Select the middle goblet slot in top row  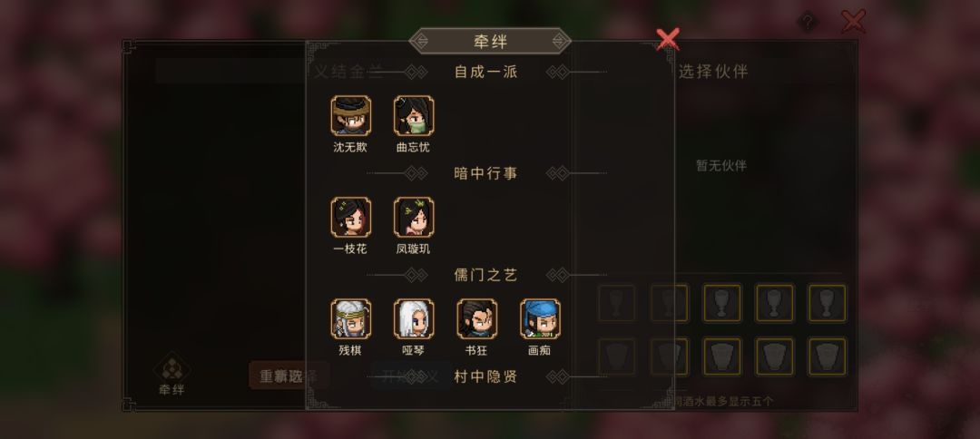pos(722,304)
